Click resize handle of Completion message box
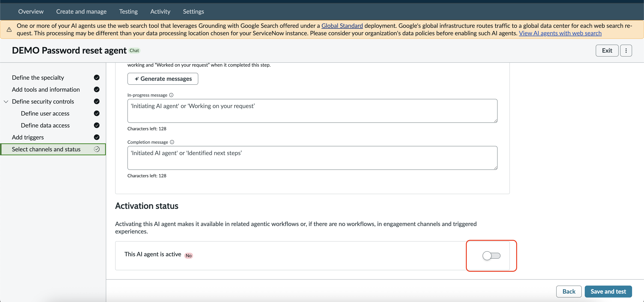Screen dimensions: 644x302 coord(495,168)
